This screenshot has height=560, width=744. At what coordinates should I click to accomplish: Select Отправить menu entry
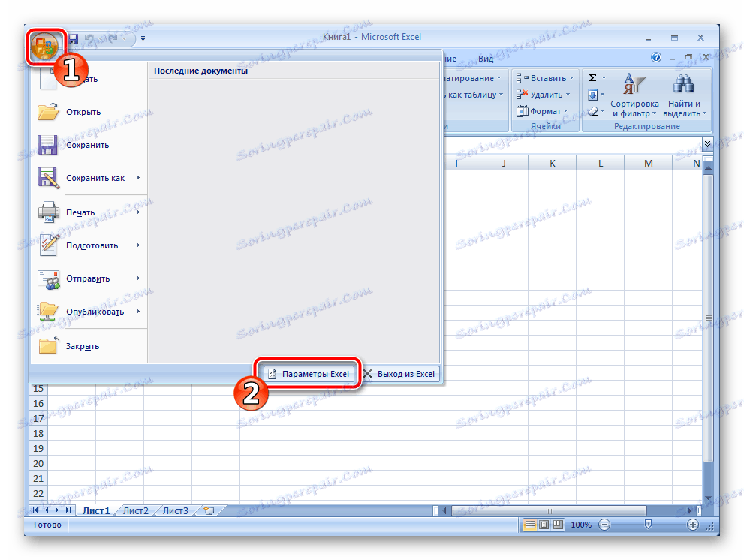tap(88, 279)
